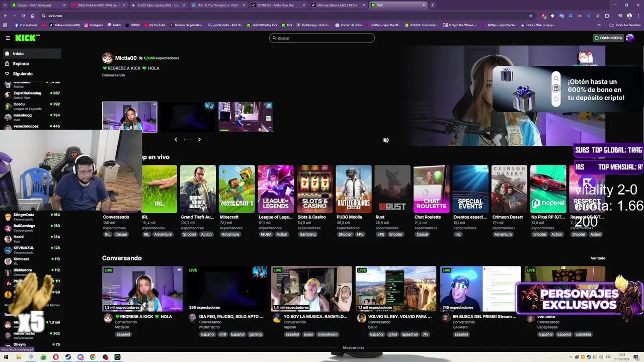Focus the Buscar search field

tap(322, 38)
